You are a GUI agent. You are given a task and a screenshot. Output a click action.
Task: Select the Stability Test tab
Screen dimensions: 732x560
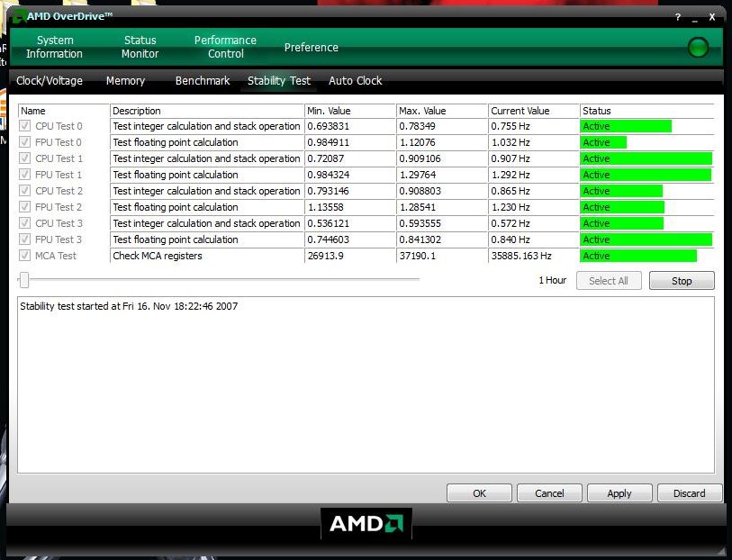pos(279,81)
